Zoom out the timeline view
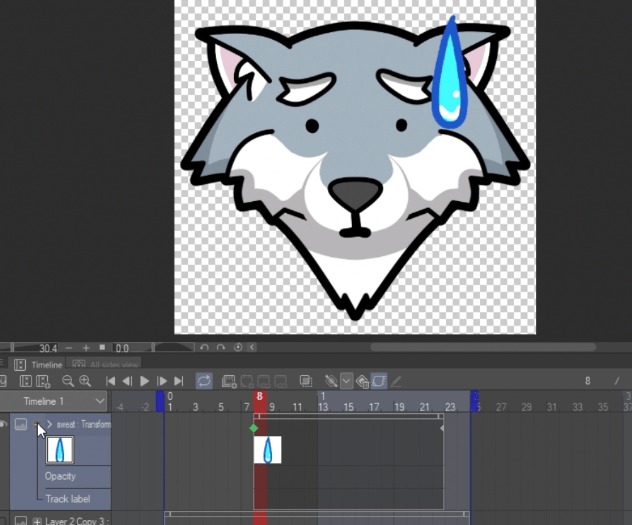This screenshot has width=632, height=525. coord(68,381)
